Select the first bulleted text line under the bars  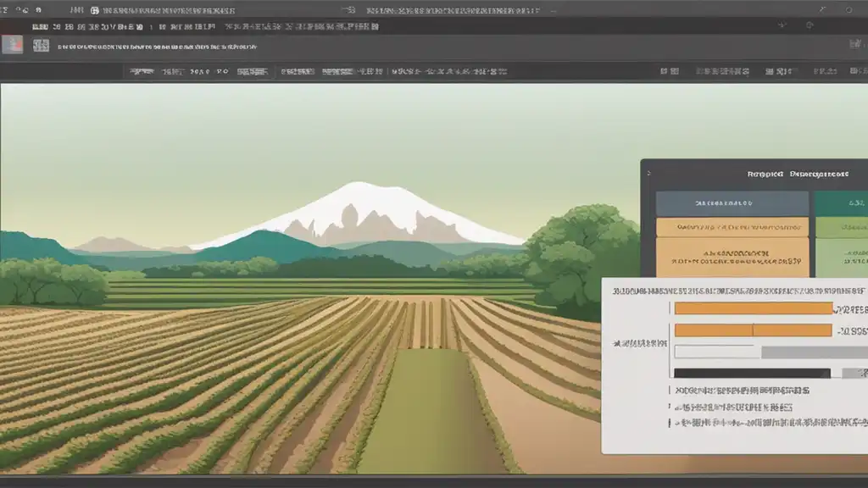coord(737,391)
